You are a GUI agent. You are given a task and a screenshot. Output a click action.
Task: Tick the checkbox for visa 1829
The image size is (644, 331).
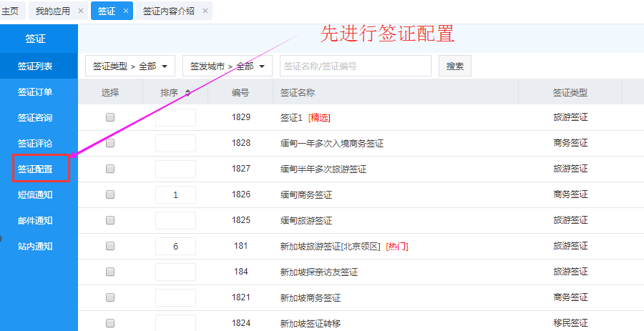pyautogui.click(x=110, y=117)
